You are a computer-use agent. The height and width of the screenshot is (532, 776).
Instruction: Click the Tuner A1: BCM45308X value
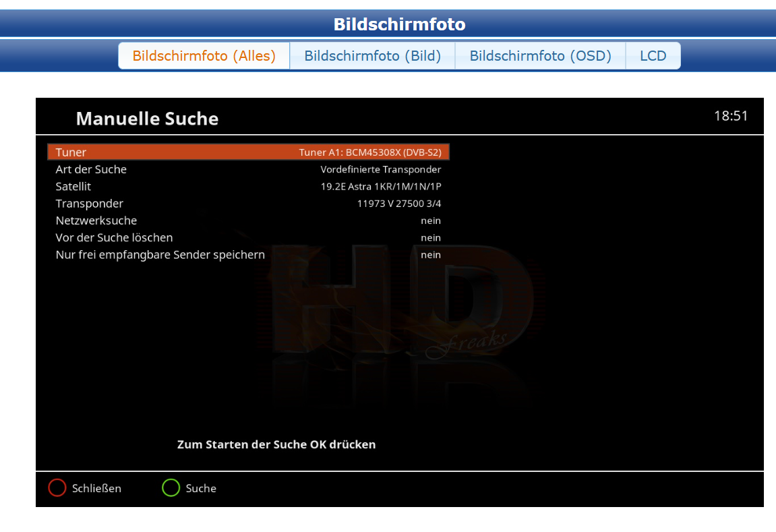[x=370, y=152]
